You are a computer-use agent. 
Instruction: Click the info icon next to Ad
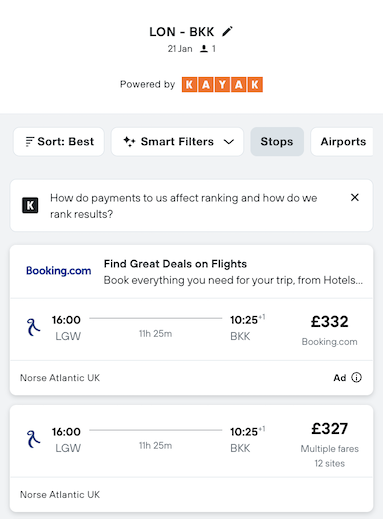tap(356, 378)
